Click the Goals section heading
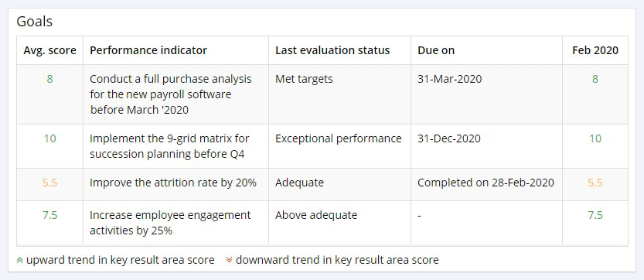 tap(35, 22)
